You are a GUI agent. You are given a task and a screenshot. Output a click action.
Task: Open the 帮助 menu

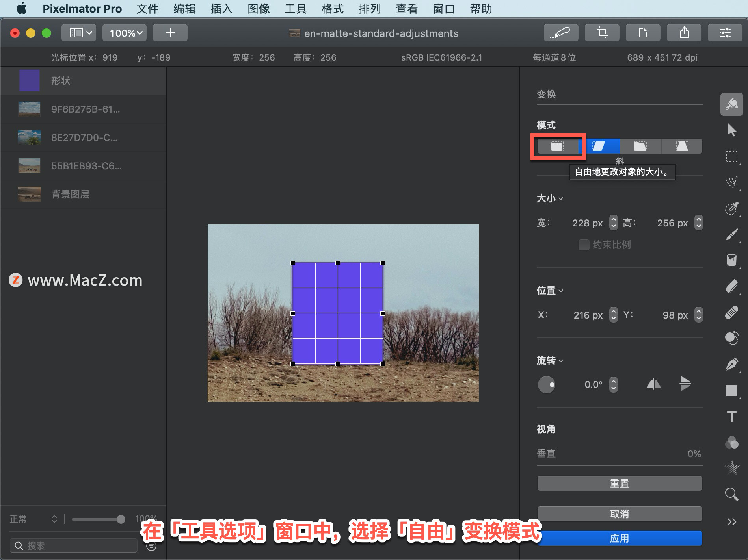click(x=481, y=9)
